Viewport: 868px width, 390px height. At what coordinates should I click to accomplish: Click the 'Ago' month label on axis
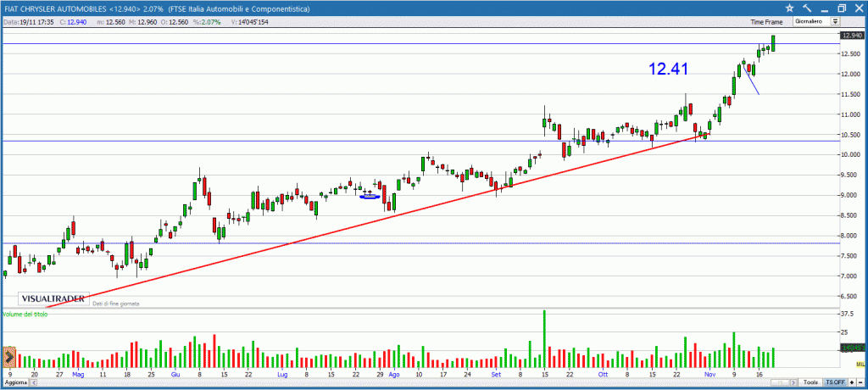[x=394, y=374]
